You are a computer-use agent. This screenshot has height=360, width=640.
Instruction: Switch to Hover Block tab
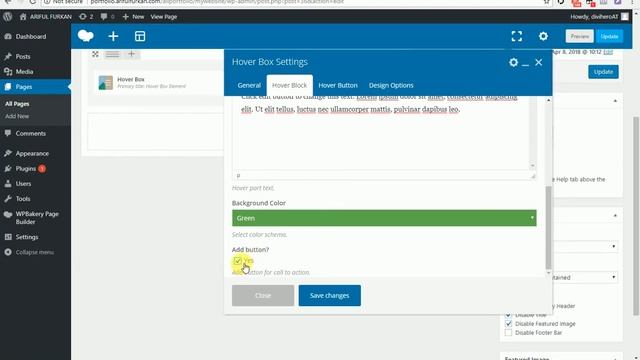(289, 85)
